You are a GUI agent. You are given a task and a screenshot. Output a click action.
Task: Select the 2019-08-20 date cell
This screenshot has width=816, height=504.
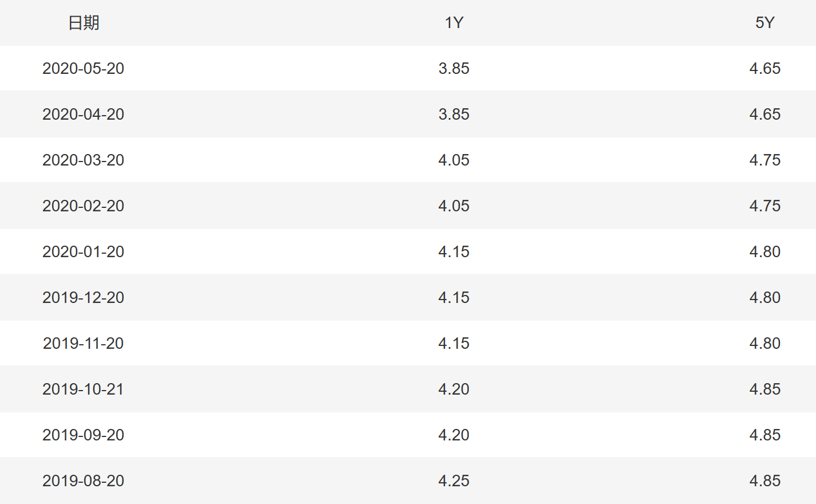click(x=84, y=481)
